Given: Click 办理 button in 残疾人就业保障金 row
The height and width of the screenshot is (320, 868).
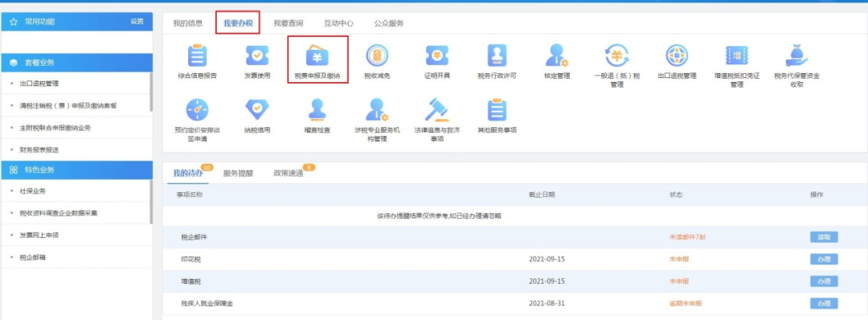Looking at the screenshot, I should [x=824, y=303].
